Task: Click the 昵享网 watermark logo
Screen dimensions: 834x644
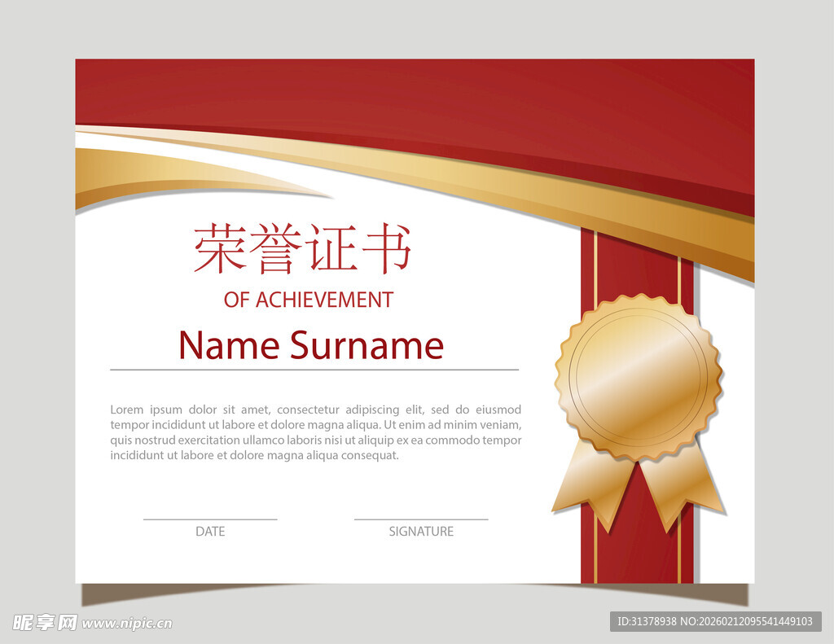Action: click(45, 623)
